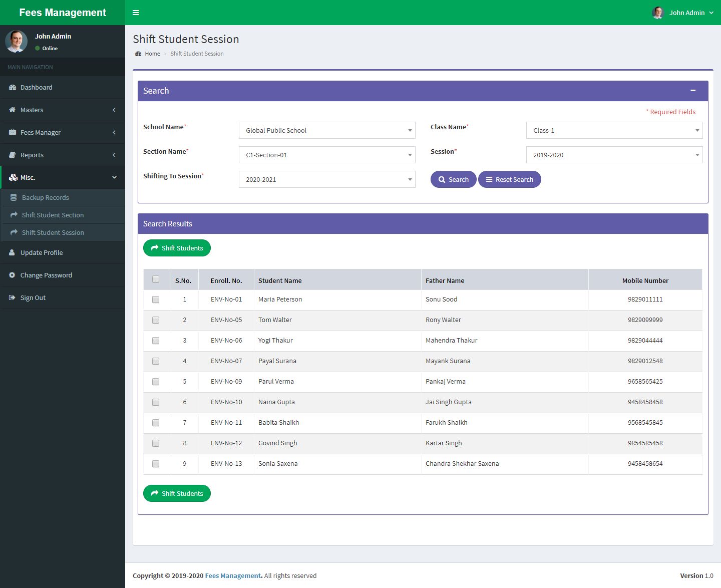This screenshot has height=588, width=721.
Task: Toggle the select-all checkbox in table header
Action: pyautogui.click(x=156, y=279)
